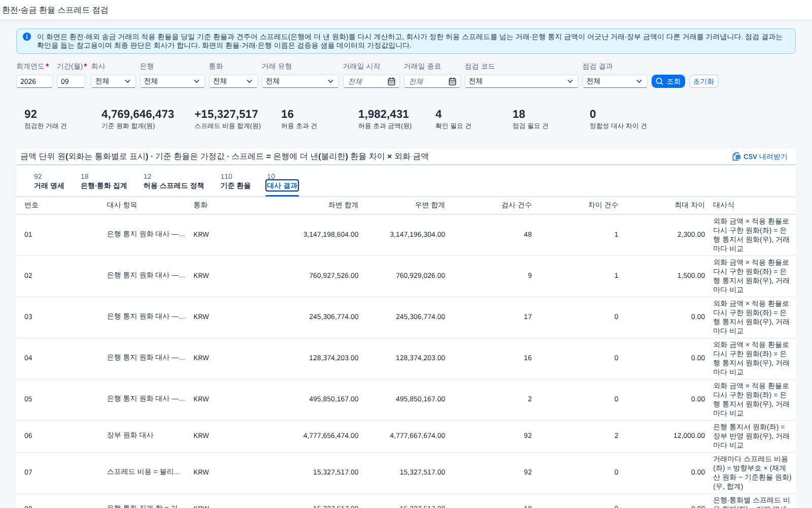
Task: Open the 거래일 시작 calendar picker icon
Action: 391,81
